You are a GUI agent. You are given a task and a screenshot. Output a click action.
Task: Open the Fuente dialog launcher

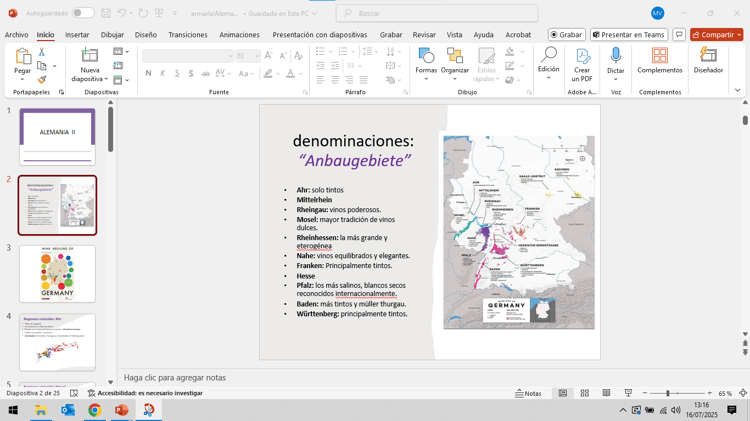[305, 92]
